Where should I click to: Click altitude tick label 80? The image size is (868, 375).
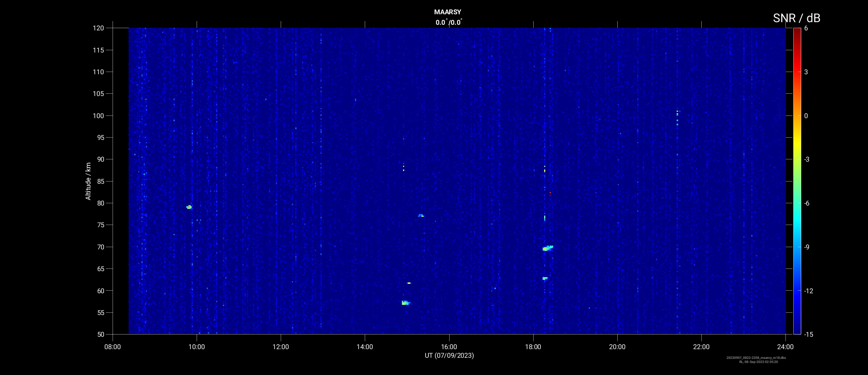click(x=100, y=203)
